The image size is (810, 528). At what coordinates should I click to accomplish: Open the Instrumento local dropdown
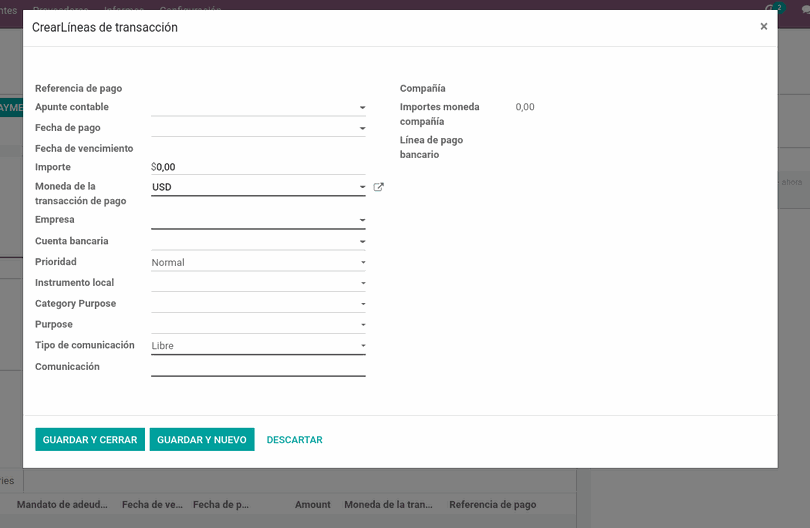tap(258, 283)
